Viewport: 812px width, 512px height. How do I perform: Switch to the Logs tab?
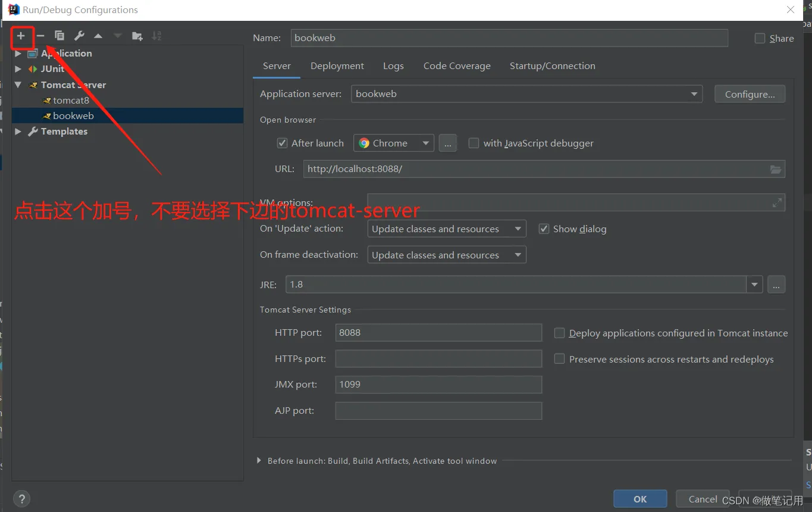393,66
